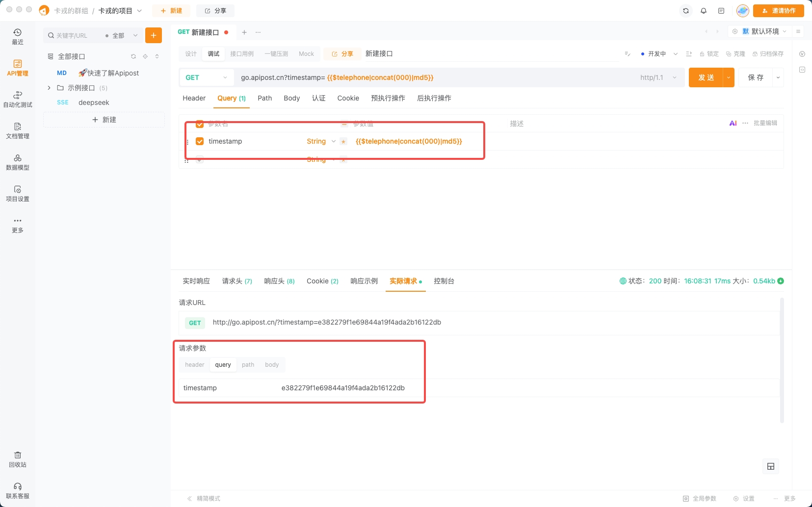The width and height of the screenshot is (812, 507).
Task: Open the 最近 (recent) sidebar section
Action: (x=18, y=37)
